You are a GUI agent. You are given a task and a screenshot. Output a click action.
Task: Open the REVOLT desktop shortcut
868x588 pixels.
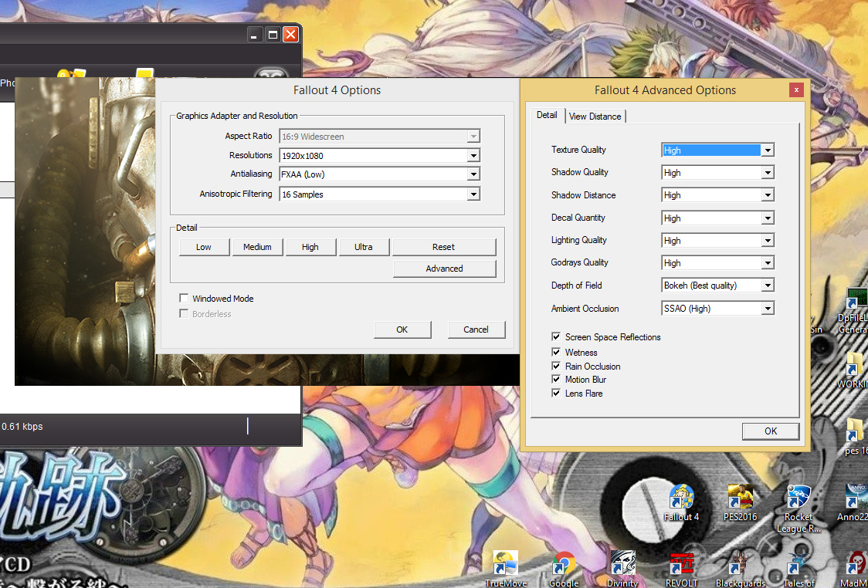(x=681, y=569)
